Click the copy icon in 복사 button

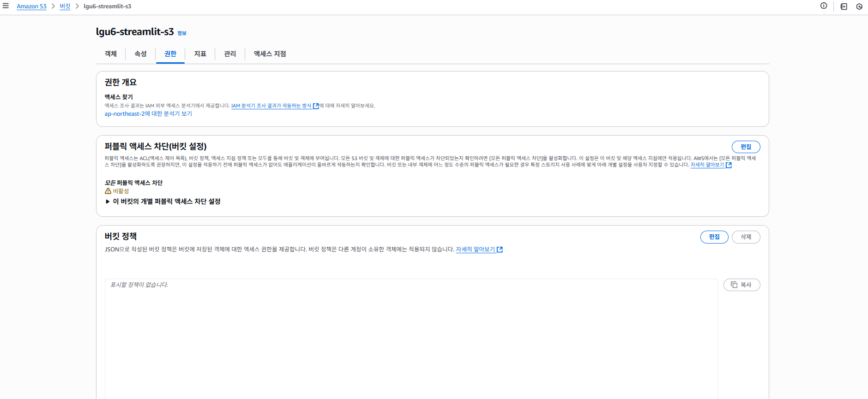(734, 285)
